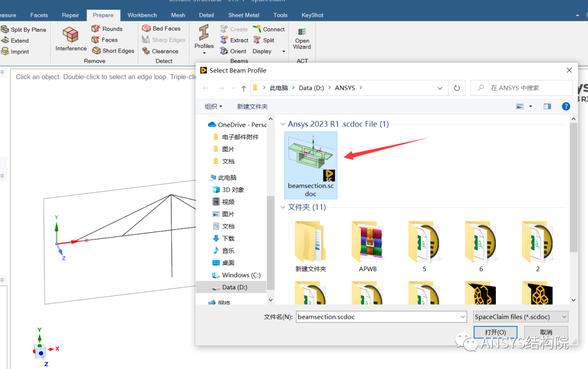Select Windows (C:) in the navigation pane

236,275
